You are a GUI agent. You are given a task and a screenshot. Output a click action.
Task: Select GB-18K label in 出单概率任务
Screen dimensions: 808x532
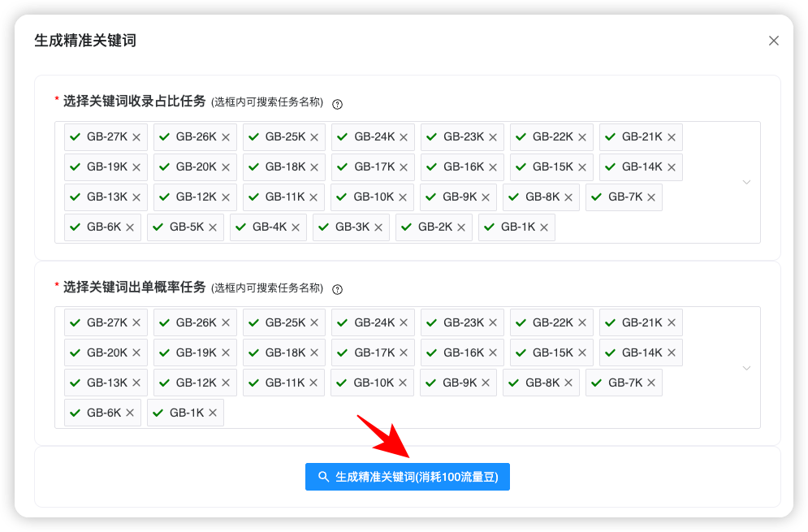click(286, 352)
